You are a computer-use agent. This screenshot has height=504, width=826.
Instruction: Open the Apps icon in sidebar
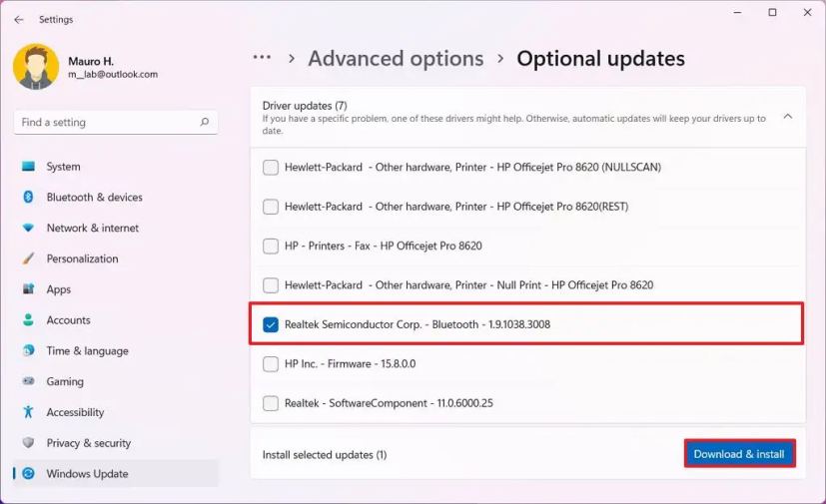pyautogui.click(x=28, y=289)
